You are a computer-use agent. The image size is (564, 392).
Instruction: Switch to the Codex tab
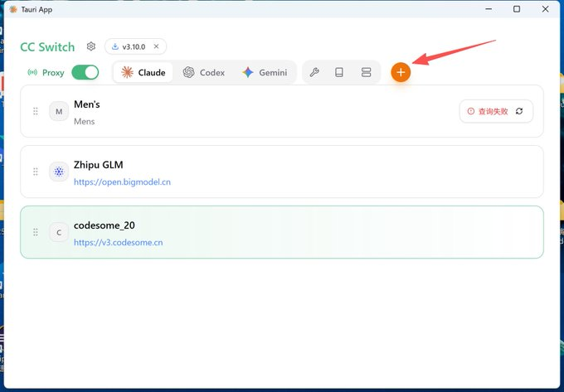pyautogui.click(x=204, y=72)
